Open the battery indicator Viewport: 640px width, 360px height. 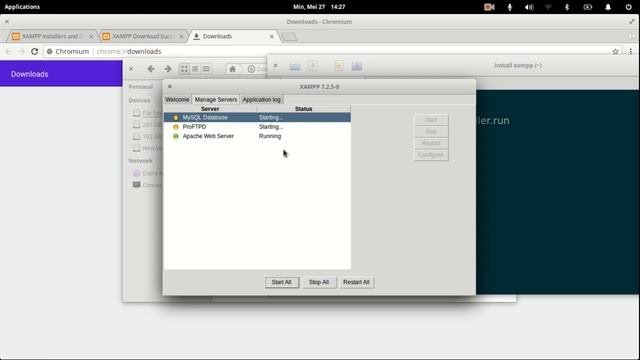point(587,7)
